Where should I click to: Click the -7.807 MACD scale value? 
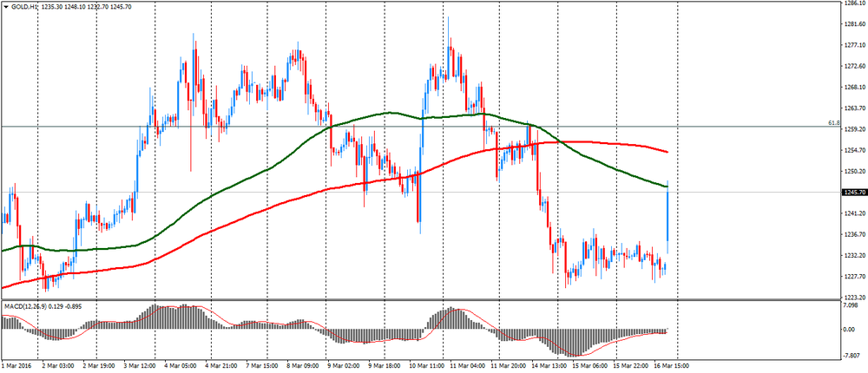tap(852, 354)
